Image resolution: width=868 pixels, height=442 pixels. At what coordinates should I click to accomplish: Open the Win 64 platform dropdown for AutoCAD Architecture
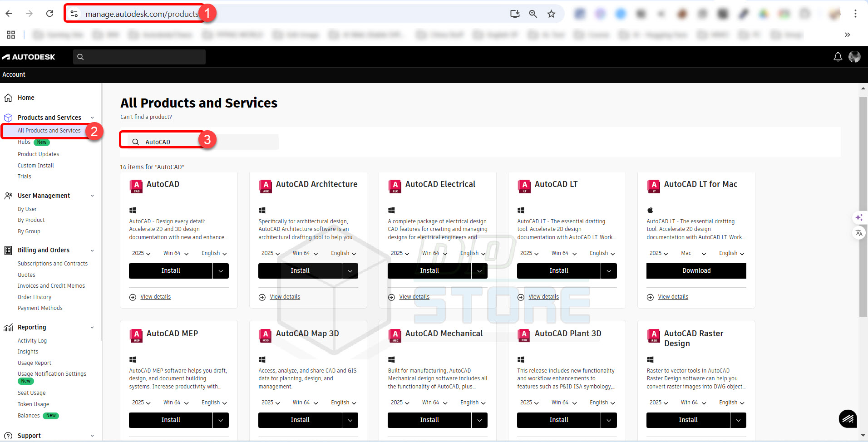click(x=305, y=253)
